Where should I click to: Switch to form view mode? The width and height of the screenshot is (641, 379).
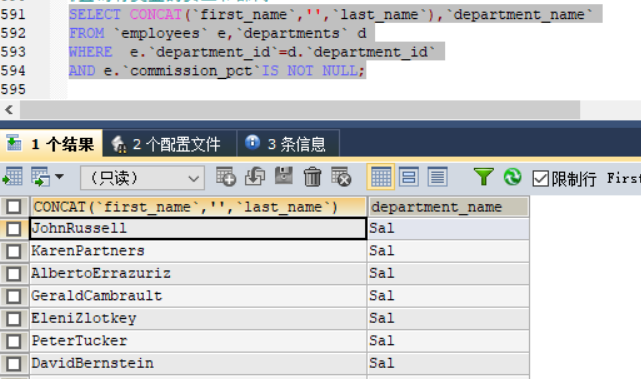point(409,177)
